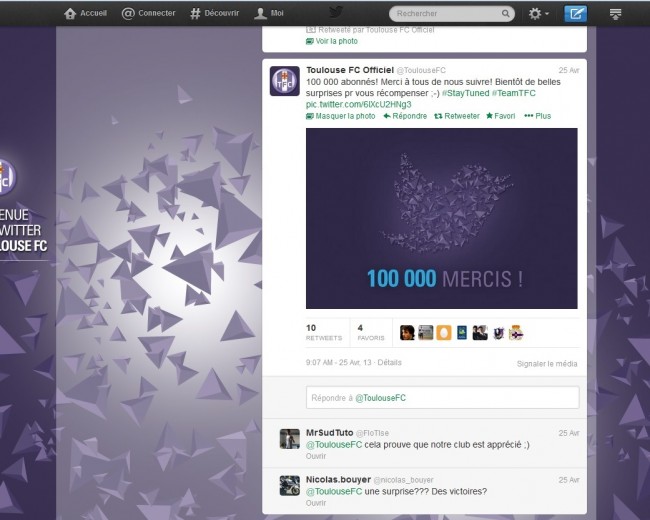This screenshot has width=650, height=520.
Task: Open #StayTuned hashtag
Action: point(466,93)
